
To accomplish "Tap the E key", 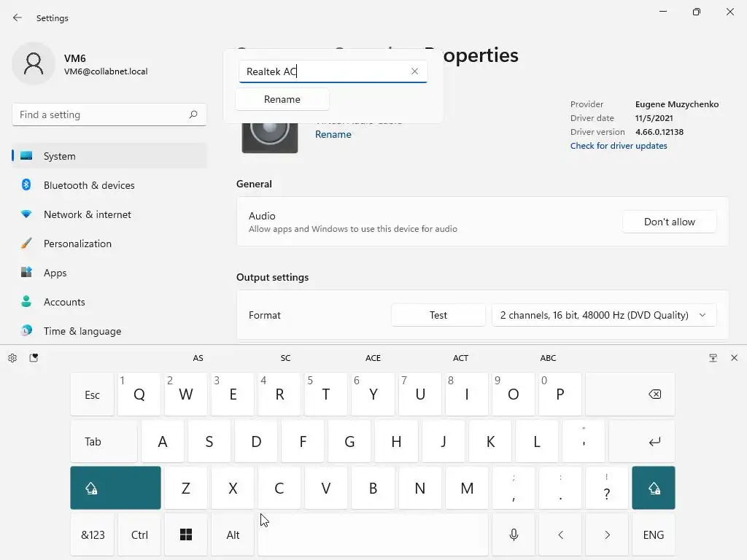I will coord(233,394).
